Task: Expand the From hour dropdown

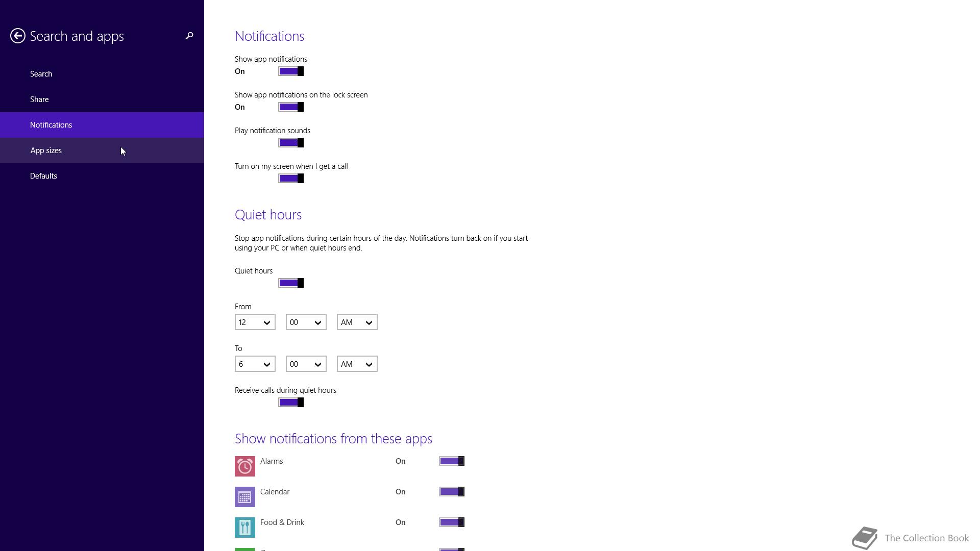Action: [x=255, y=322]
